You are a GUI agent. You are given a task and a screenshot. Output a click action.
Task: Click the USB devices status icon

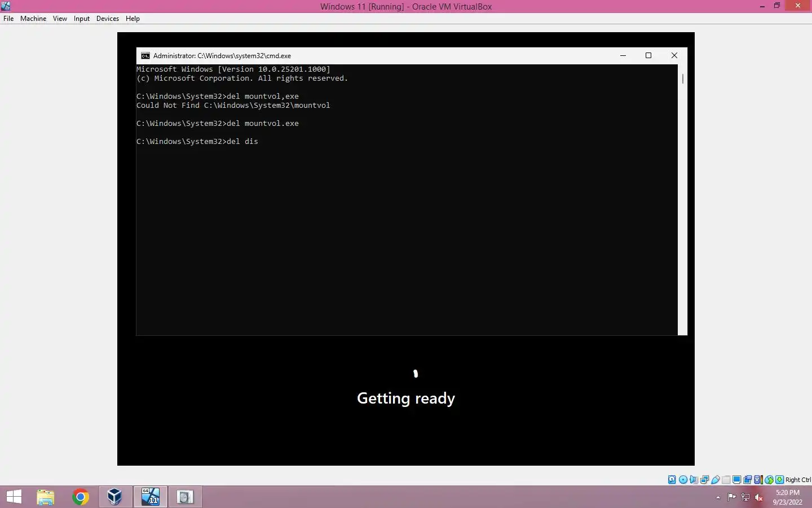715,480
